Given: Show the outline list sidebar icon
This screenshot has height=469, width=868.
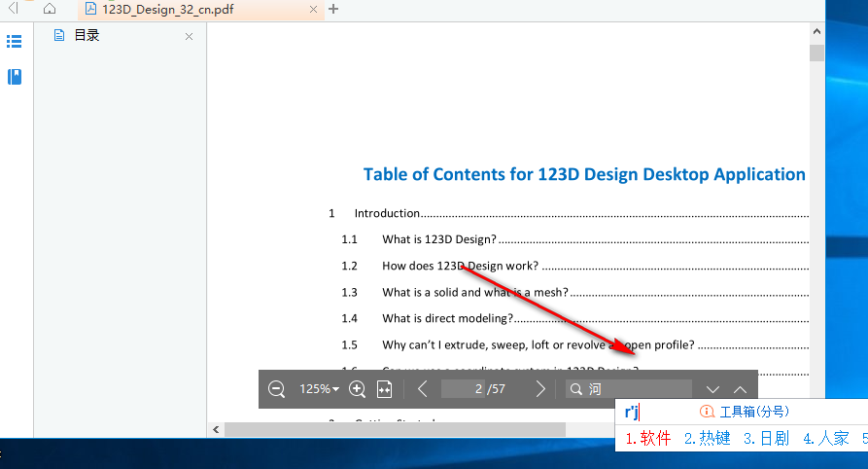Looking at the screenshot, I should pos(15,42).
